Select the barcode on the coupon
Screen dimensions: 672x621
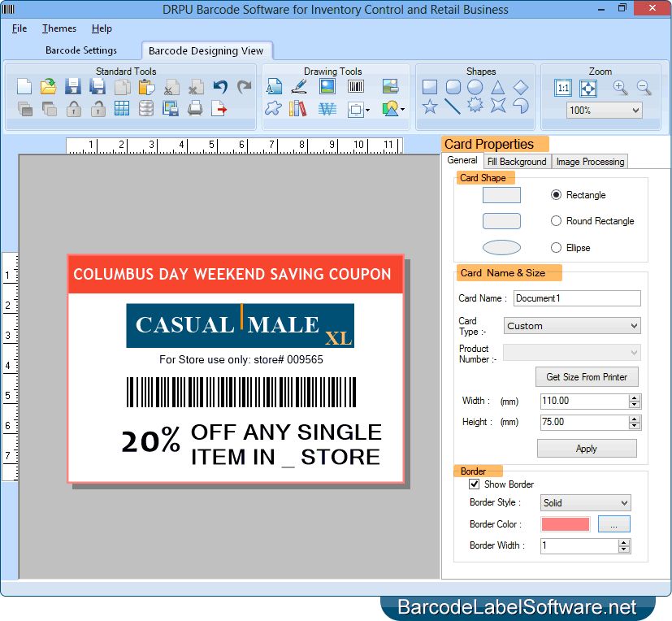[x=241, y=392]
